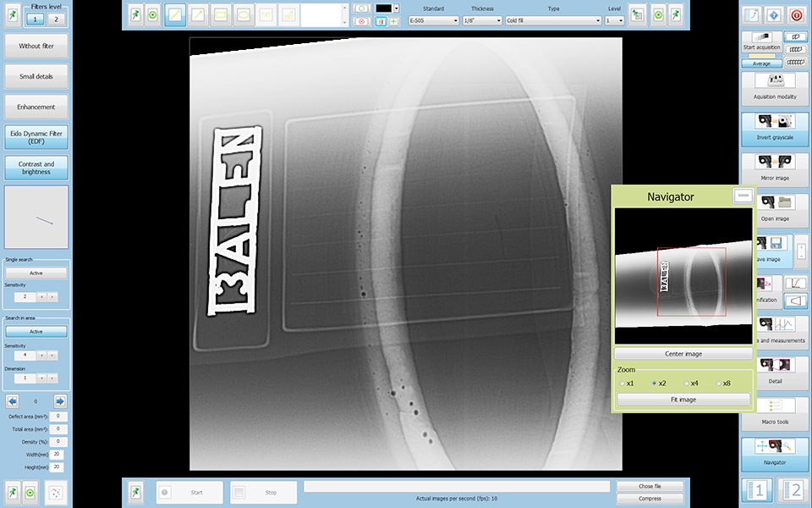Viewport: 812px width, 508px height.
Task: Click Start acquisition button
Action: click(x=761, y=43)
